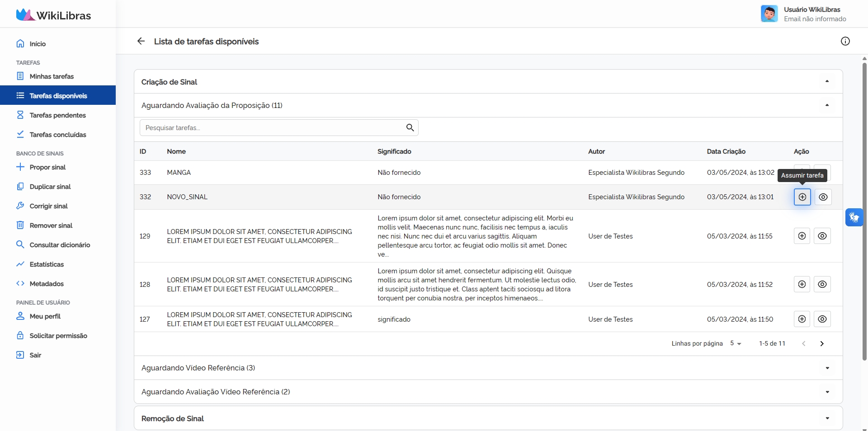The height and width of the screenshot is (431, 868).
Task: Click the user avatar in the top bar
Action: [769, 14]
